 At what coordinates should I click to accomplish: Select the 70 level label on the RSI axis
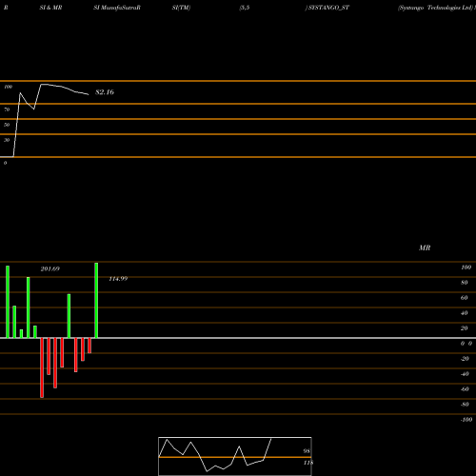click(7, 109)
